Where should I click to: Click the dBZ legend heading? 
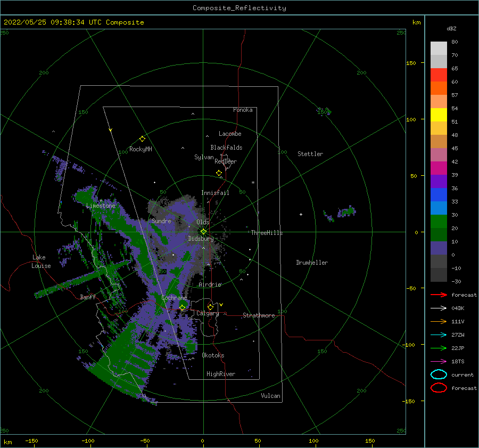451,28
